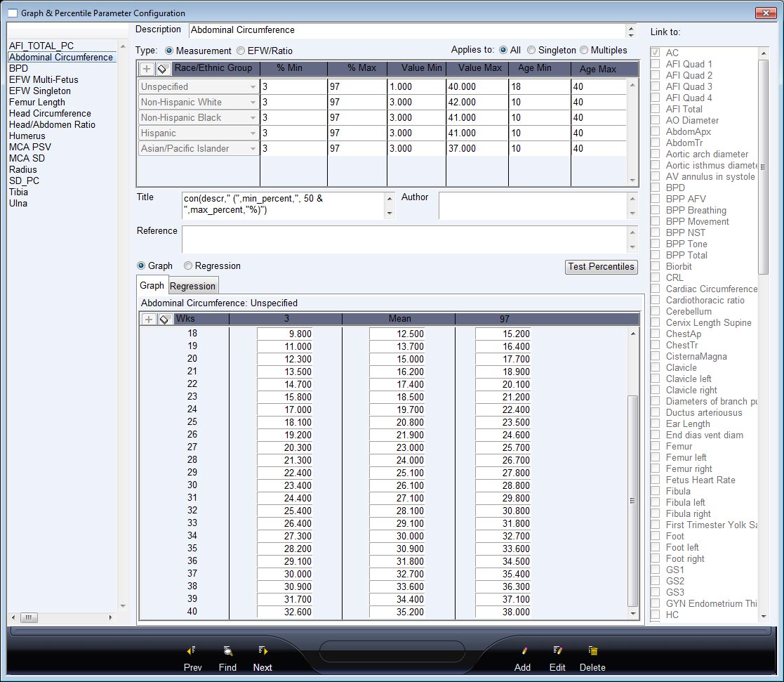Click the window icon in title bar
This screenshot has height=682, width=784.
[x=13, y=13]
